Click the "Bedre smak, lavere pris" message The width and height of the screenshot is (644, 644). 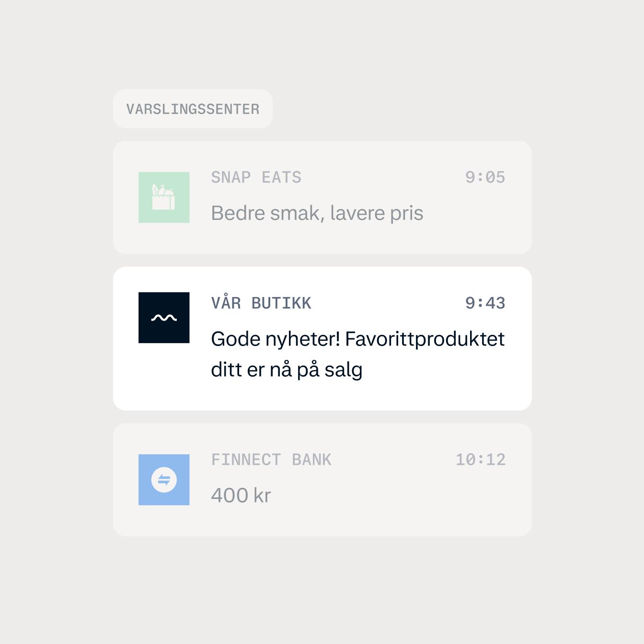317,213
